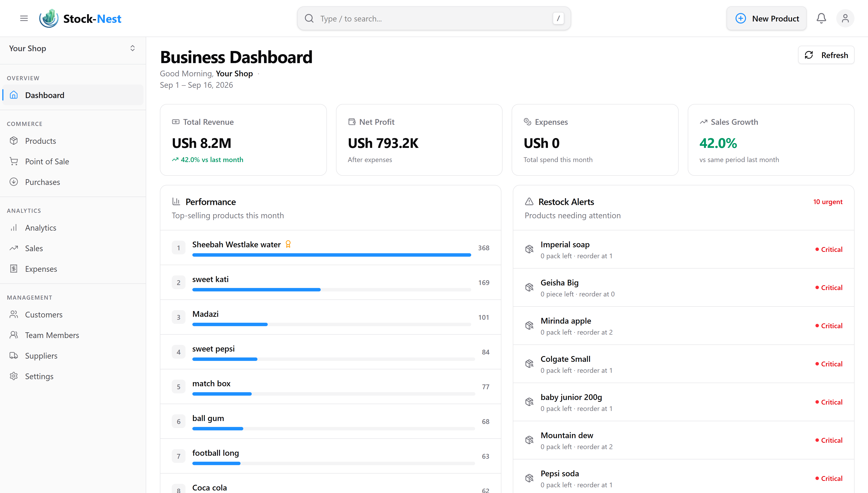The width and height of the screenshot is (868, 493).
Task: Go to Team Members
Action: [x=73, y=335]
